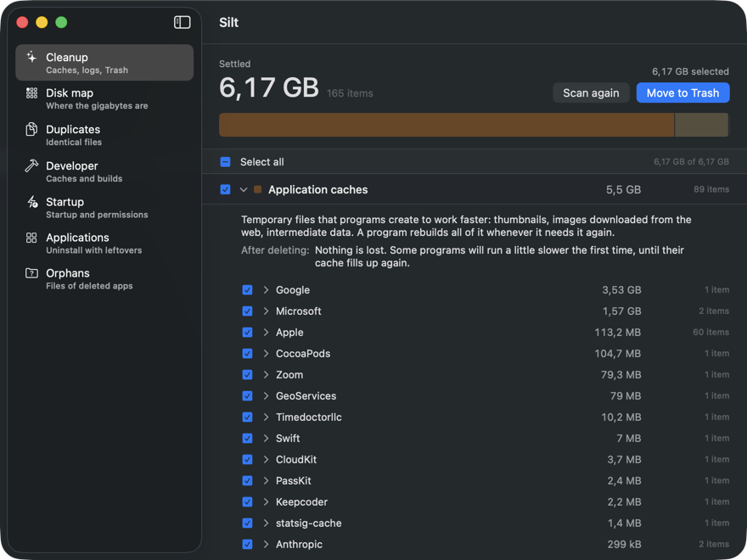
Task: Select Orphans files of deleted apps
Action: point(104,279)
